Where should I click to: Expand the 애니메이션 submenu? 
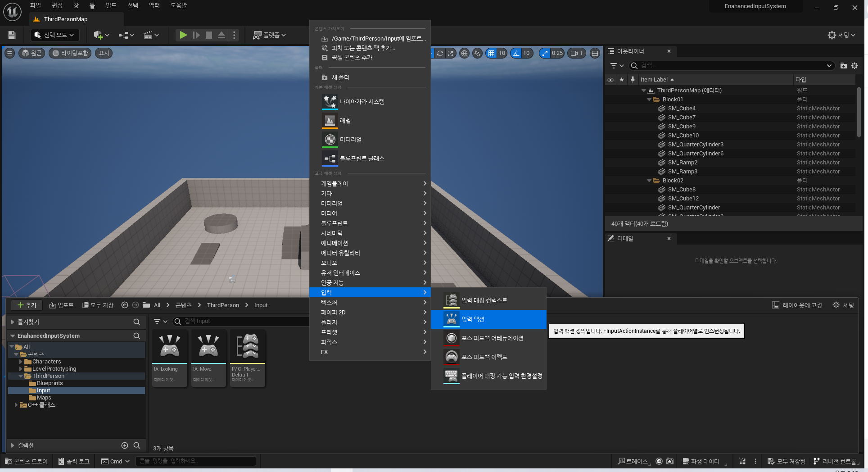tap(370, 243)
